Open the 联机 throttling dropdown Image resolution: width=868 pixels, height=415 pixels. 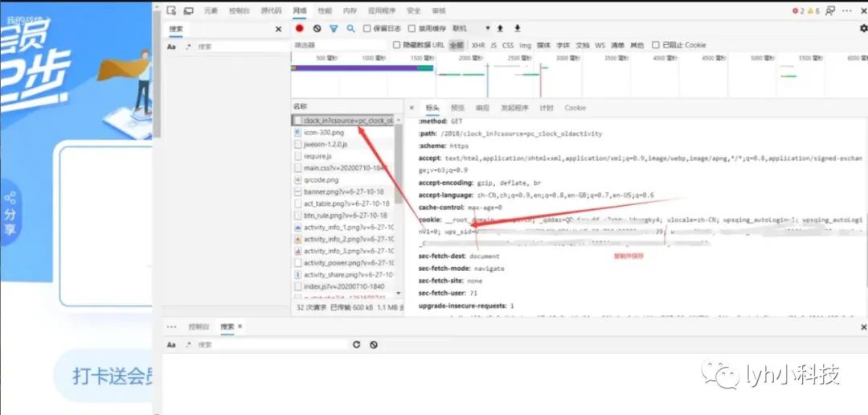click(x=471, y=28)
